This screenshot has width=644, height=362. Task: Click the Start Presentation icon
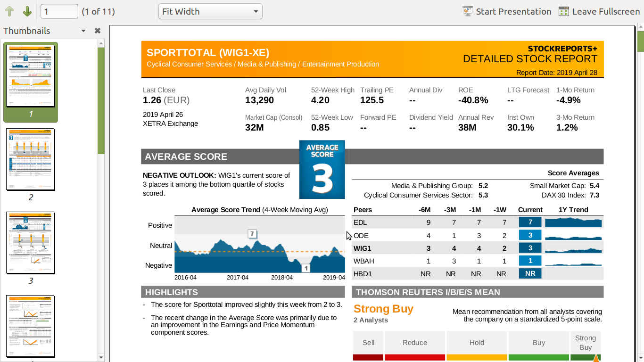click(468, 11)
